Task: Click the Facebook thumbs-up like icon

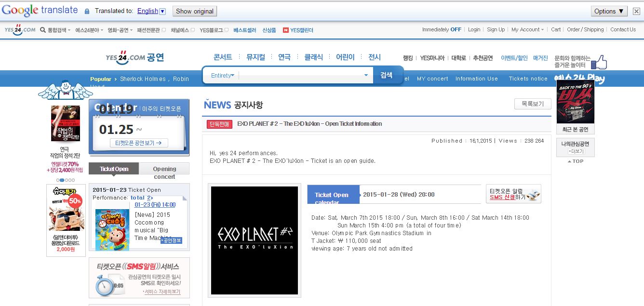Action: pos(599,62)
